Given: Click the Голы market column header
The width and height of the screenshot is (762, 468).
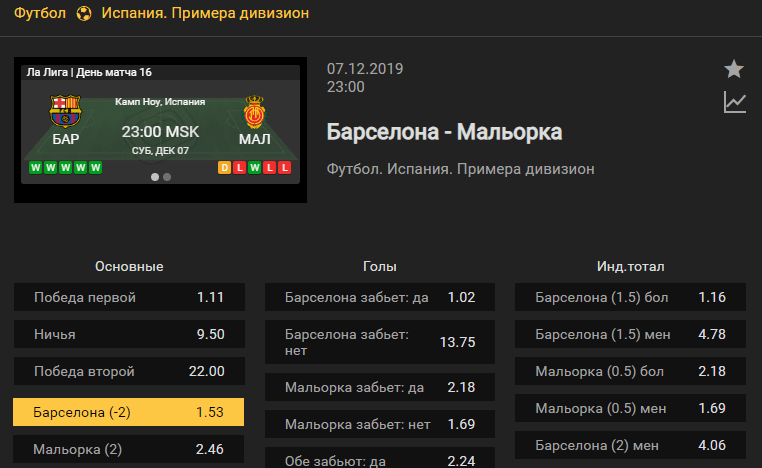Looking at the screenshot, I should [x=380, y=266].
